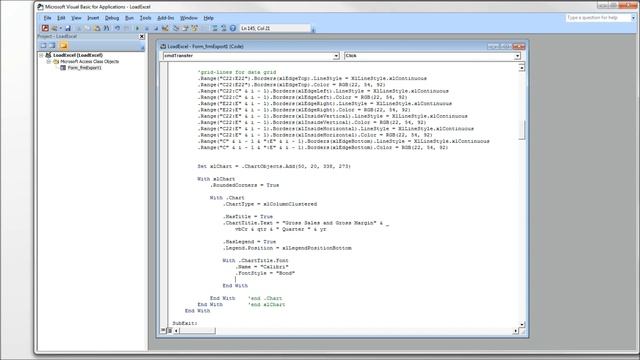Open the Debug menu

[111, 18]
